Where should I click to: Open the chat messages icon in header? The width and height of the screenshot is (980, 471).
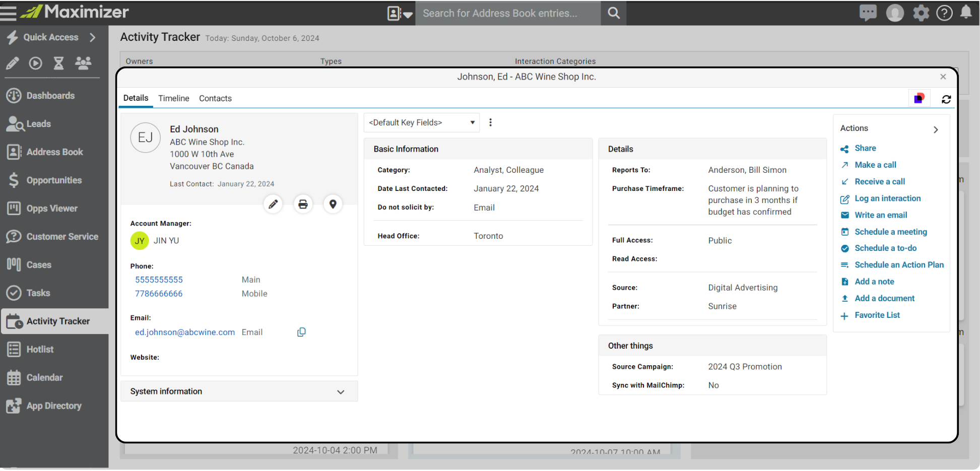(x=868, y=13)
